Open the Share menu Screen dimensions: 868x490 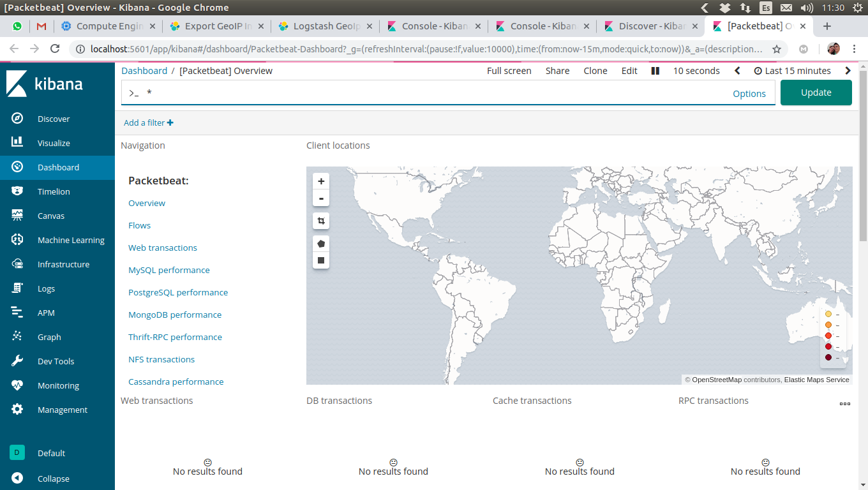point(558,71)
